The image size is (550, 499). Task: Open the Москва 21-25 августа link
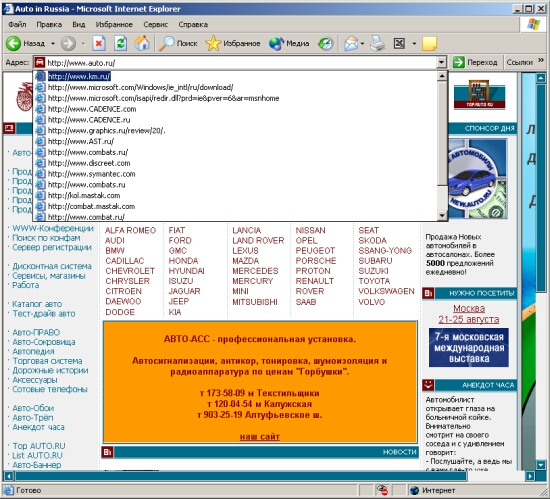(x=469, y=314)
